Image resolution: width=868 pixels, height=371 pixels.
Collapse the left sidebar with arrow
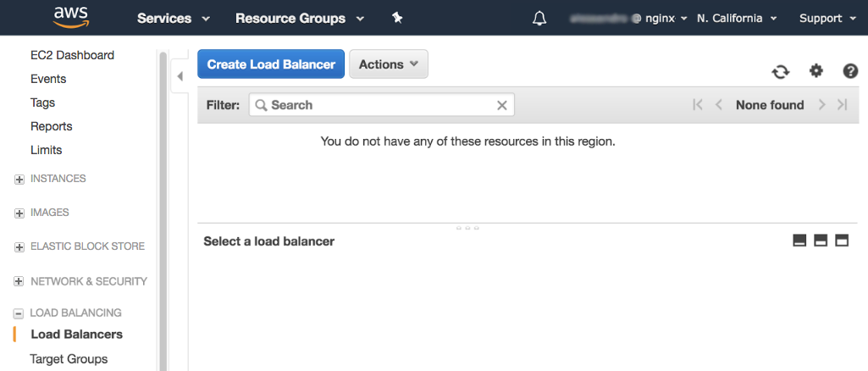pos(180,77)
